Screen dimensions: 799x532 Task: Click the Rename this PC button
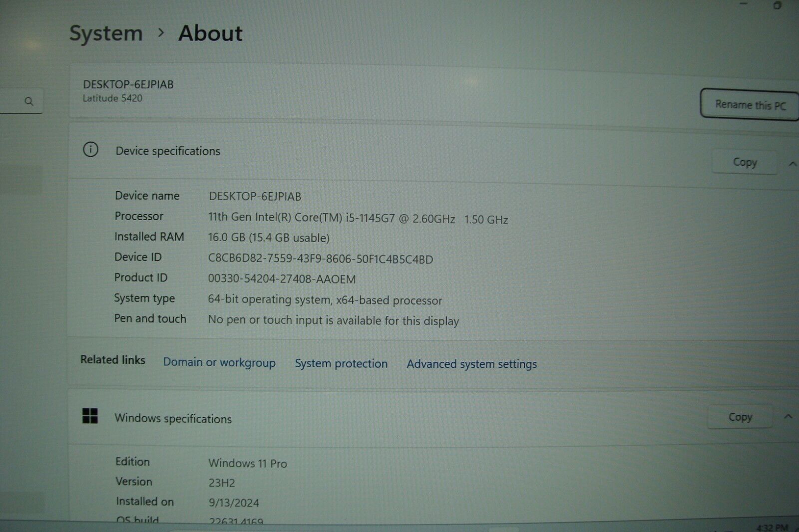[x=750, y=104]
